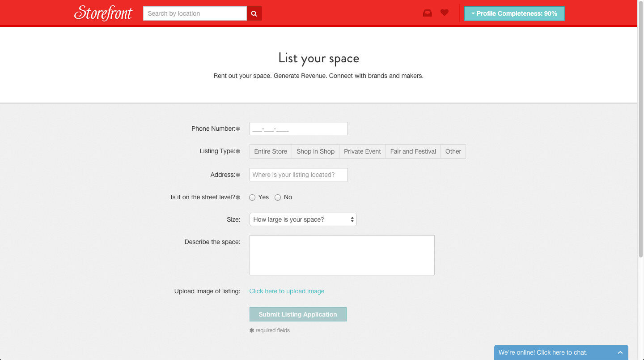This screenshot has height=360, width=644.
Task: Select the No street level radio button
Action: point(278,197)
